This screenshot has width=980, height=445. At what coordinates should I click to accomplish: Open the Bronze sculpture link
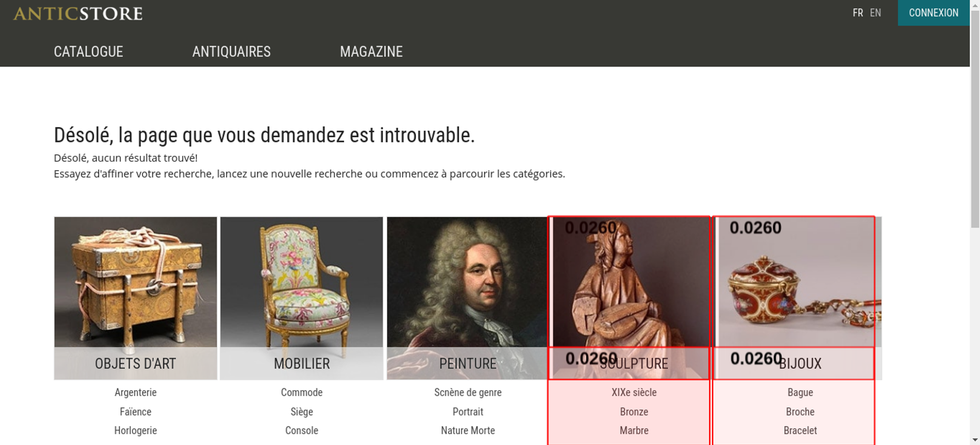[x=634, y=412]
